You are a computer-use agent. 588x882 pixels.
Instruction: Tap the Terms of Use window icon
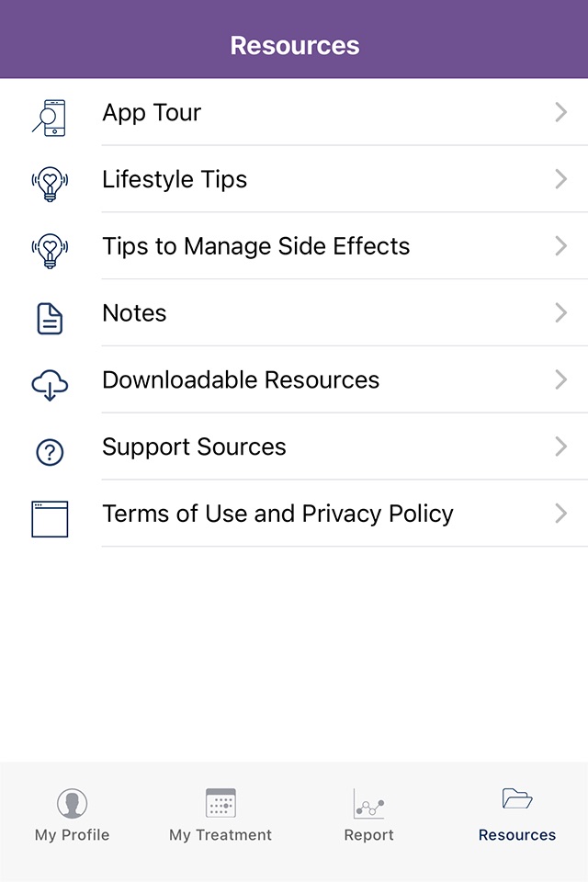pos(50,519)
